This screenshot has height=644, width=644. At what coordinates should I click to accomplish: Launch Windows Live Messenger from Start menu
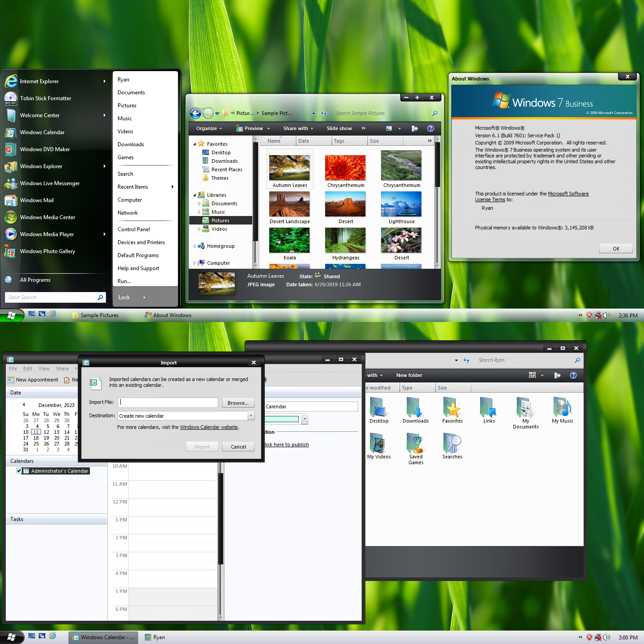[x=55, y=183]
